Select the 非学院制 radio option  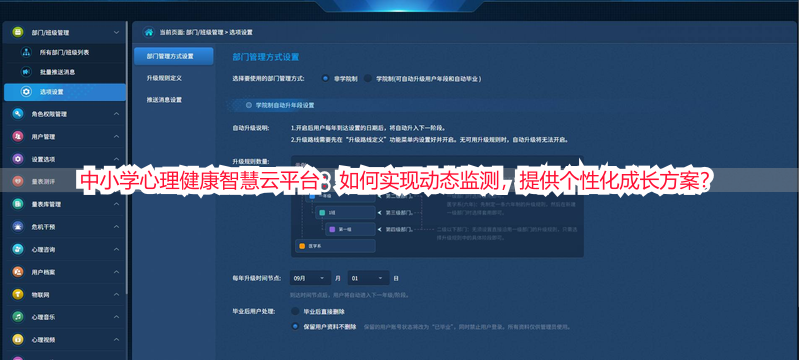[325, 79]
